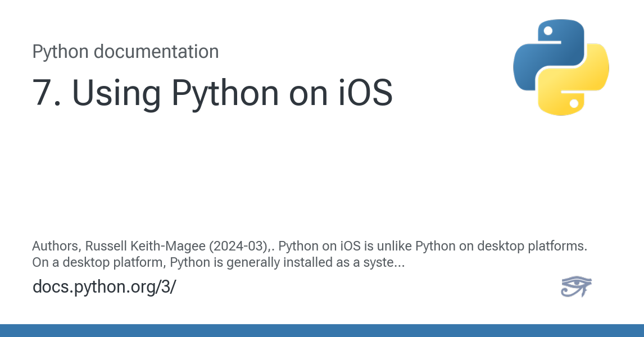Click the chapter number "7." in the title
This screenshot has height=337, width=644.
point(47,92)
